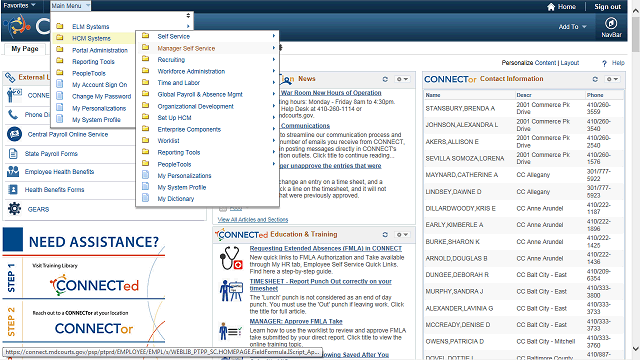Open News pagelet settings gear
Screen dimensions: 640x360
(x=402, y=79)
